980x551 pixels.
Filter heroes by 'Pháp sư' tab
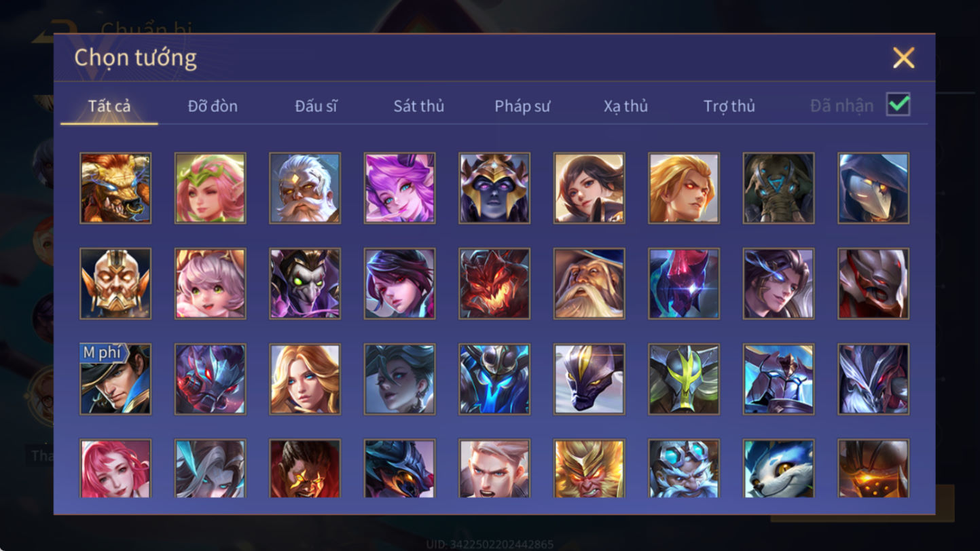click(522, 106)
